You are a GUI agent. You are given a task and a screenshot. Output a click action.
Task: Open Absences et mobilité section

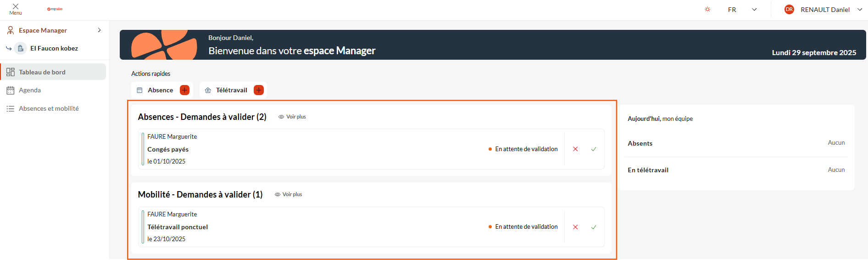point(49,109)
